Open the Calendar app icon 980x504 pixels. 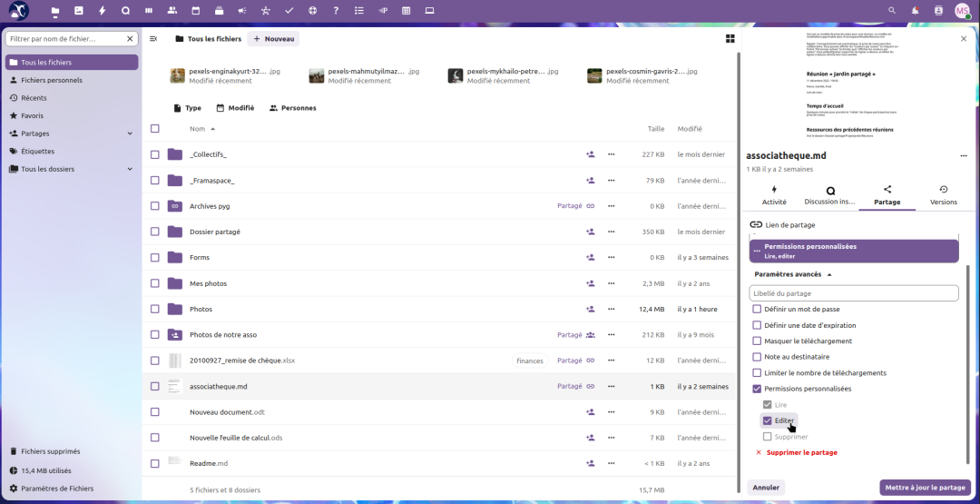point(196,11)
